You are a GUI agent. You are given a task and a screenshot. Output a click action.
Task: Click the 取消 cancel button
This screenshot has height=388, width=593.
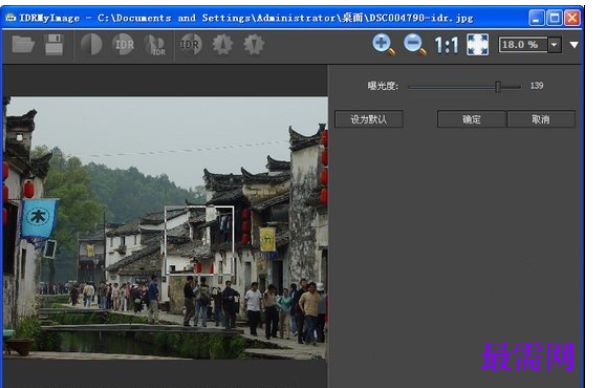click(541, 120)
